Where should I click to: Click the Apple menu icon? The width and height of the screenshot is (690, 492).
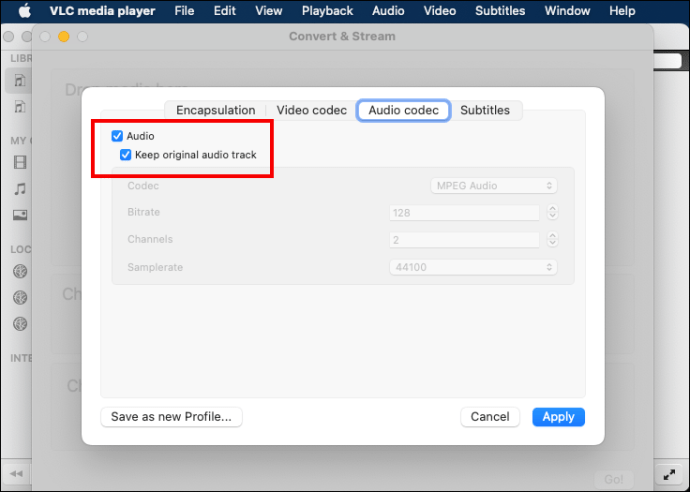(x=24, y=11)
